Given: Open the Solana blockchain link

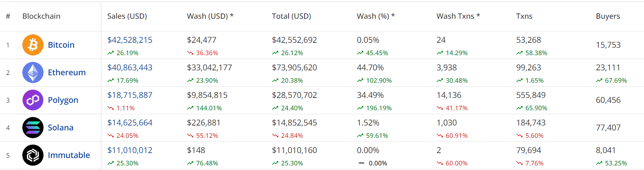Looking at the screenshot, I should pos(61,128).
